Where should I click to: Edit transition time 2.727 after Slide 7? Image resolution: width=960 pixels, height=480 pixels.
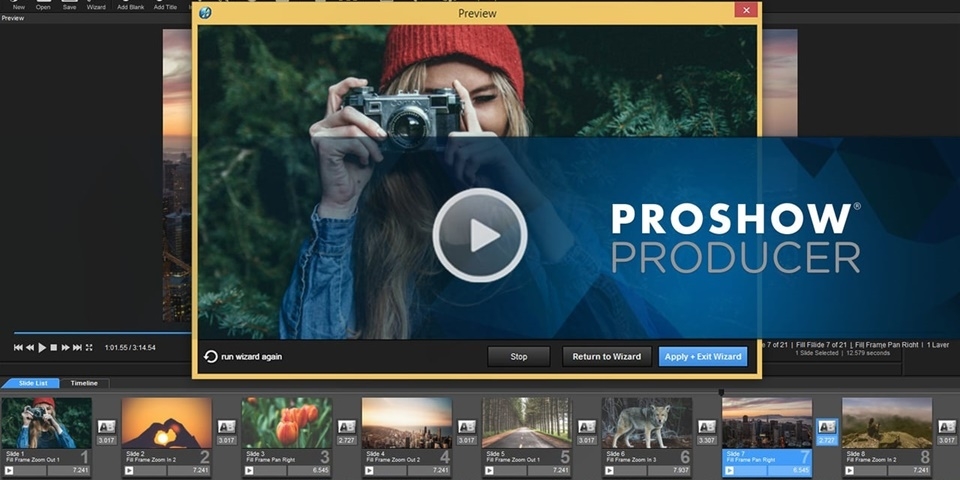[827, 440]
